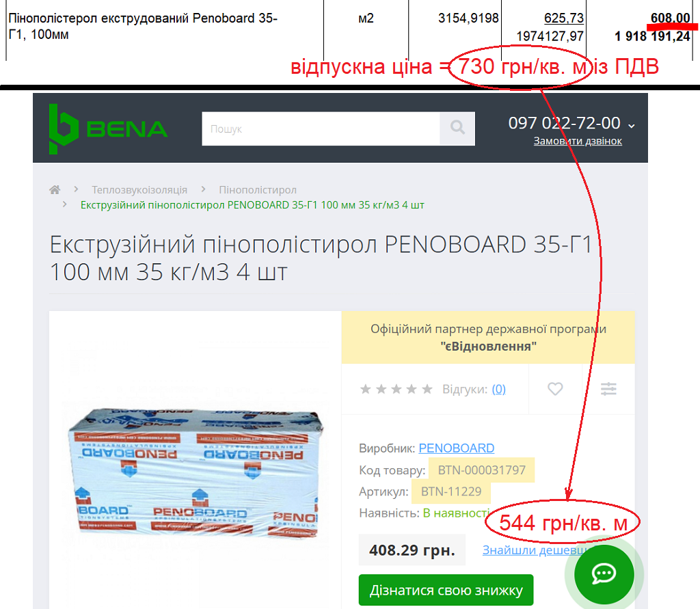Image resolution: width=700 pixels, height=609 pixels.
Task: Open PENOBOARD manufacturer link
Action: click(x=456, y=448)
